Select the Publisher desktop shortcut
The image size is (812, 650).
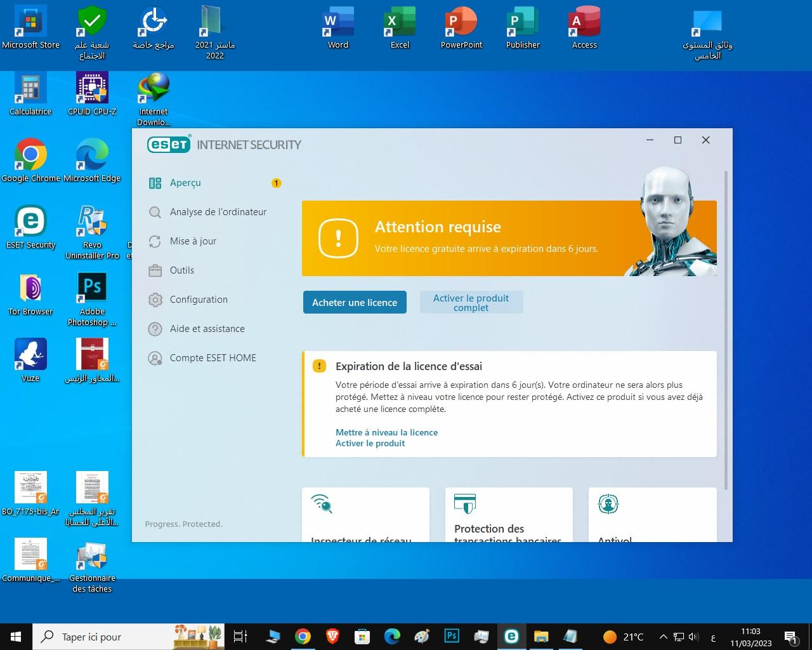[x=523, y=29]
